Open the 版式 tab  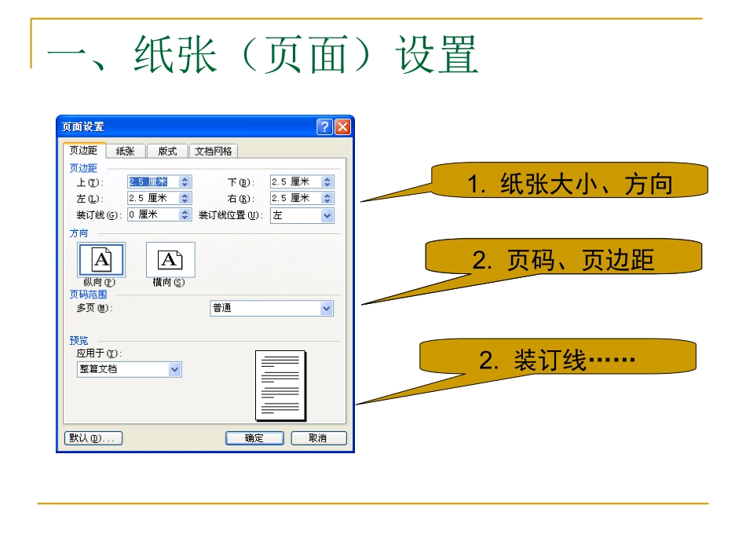(x=167, y=152)
